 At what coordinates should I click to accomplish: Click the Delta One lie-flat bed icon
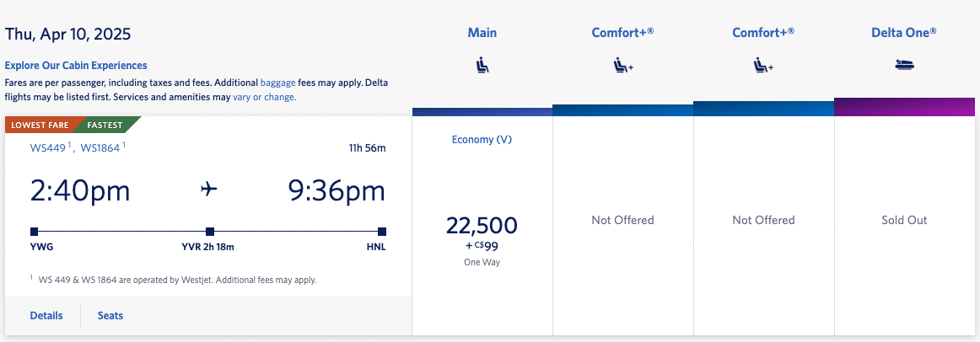tap(904, 65)
